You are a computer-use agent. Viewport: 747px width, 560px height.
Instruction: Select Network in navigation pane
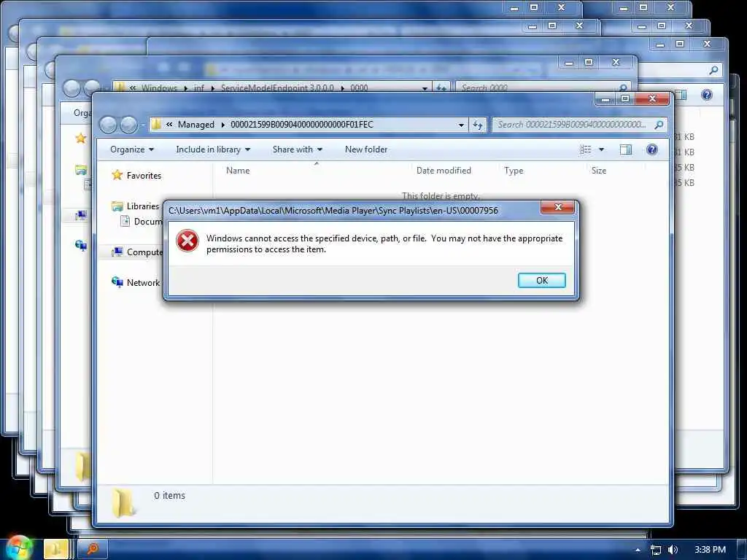tap(143, 283)
